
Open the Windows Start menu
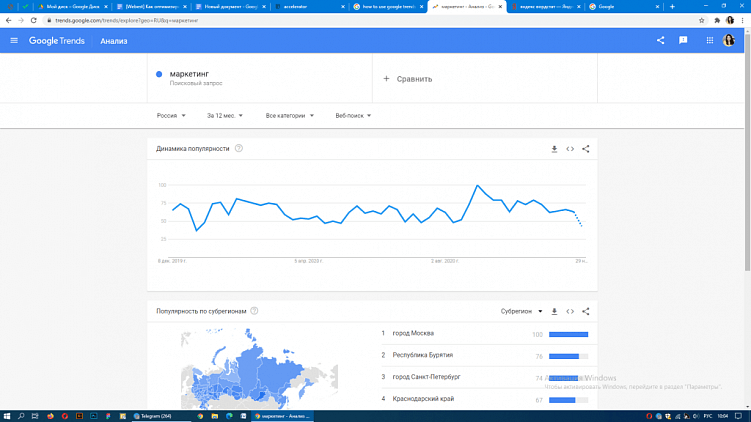coord(7,416)
